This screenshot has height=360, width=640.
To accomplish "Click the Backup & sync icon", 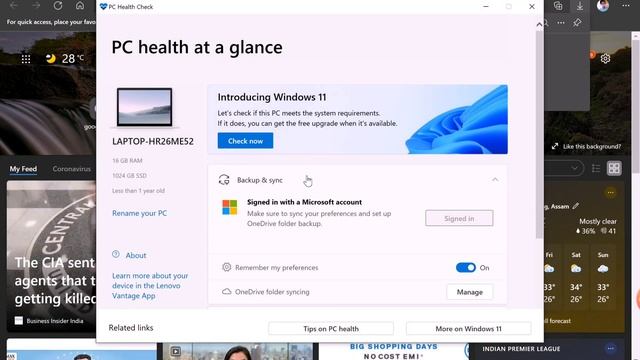I will pyautogui.click(x=224, y=180).
